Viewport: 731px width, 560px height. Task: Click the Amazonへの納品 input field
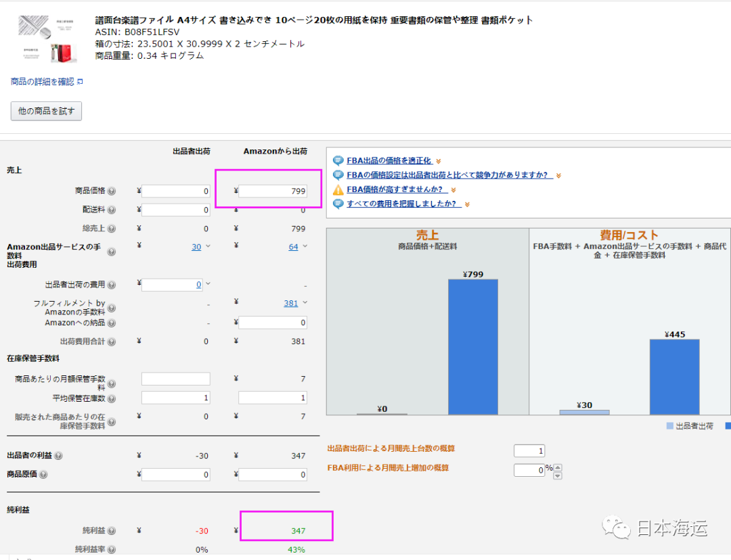point(273,323)
